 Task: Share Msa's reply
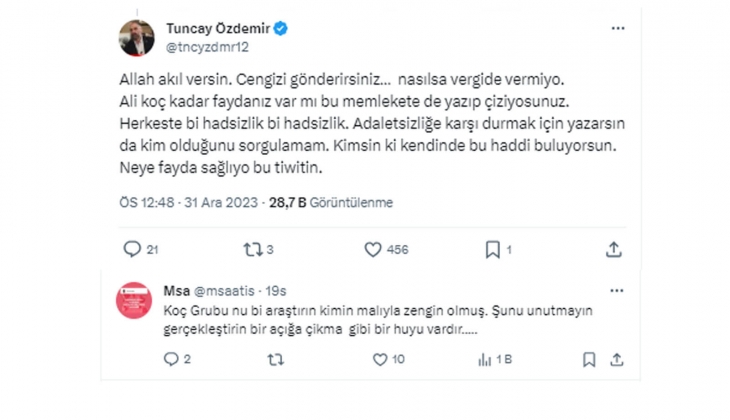click(616, 359)
